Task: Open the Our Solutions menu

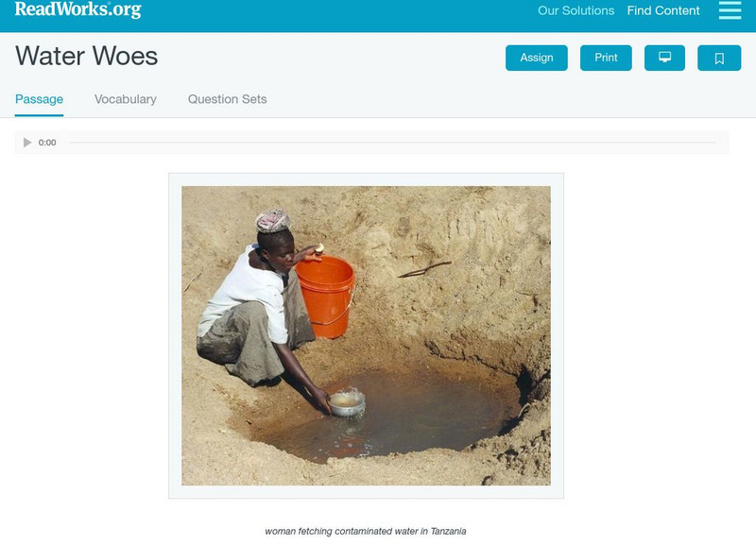Action: (576, 10)
